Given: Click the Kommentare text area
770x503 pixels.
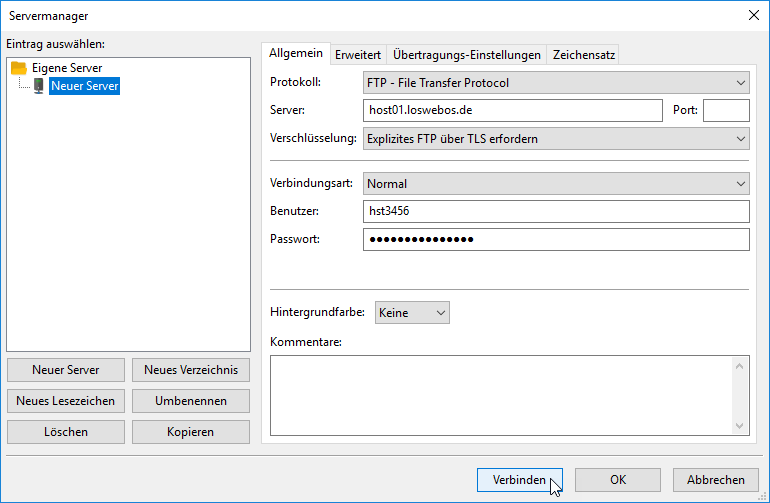Looking at the screenshot, I should [500, 394].
